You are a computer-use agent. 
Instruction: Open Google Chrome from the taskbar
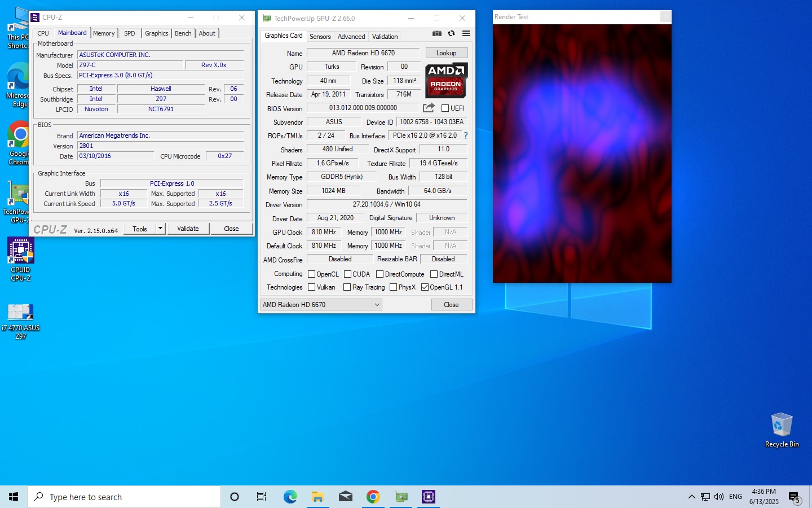tap(373, 497)
